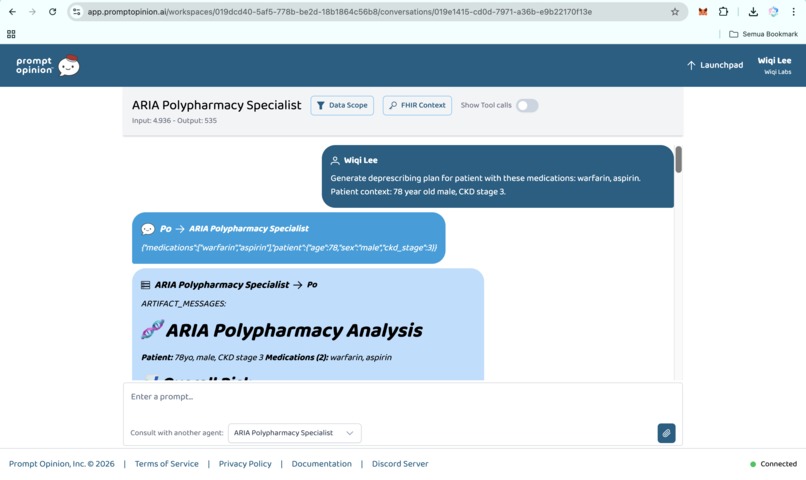Open the MetaMask fox extension
The width and height of the screenshot is (806, 480).
tap(703, 11)
